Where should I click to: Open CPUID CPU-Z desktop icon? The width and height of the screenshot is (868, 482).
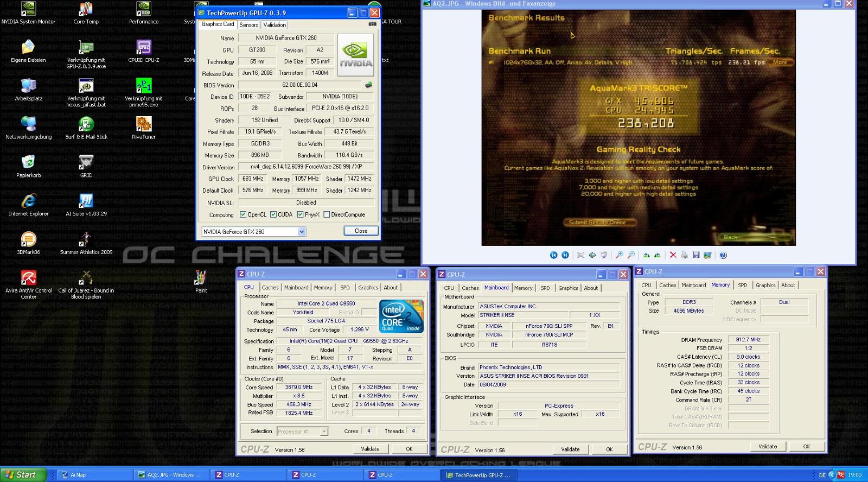pos(144,52)
